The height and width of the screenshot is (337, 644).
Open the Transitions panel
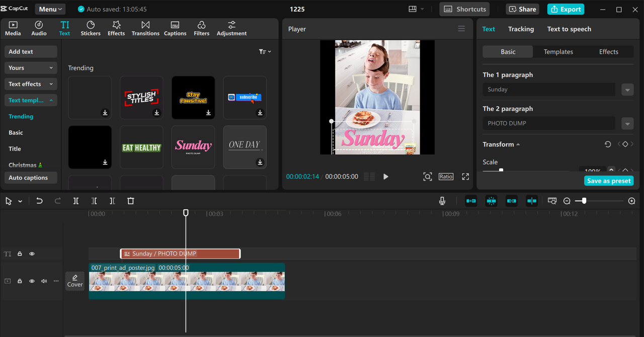(x=145, y=28)
